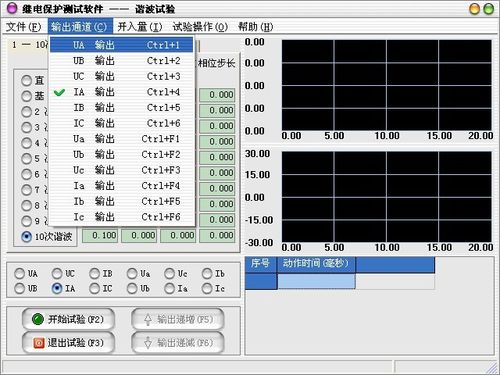This screenshot has height=375, width=500.
Task: Select the 直 (DC) radio button
Action: 26,80
